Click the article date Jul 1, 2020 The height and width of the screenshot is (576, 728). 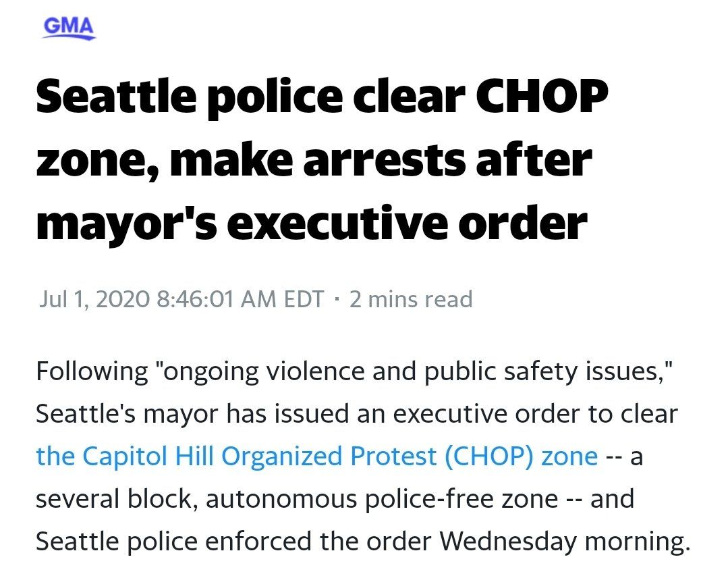click(92, 298)
